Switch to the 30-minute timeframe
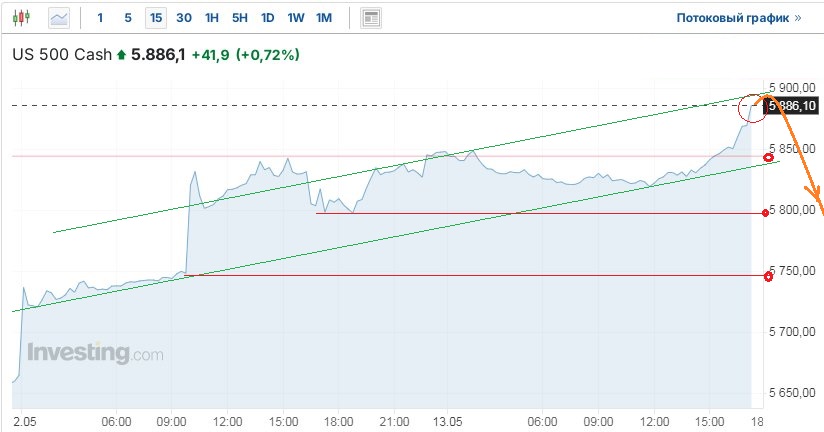The image size is (824, 432). [184, 18]
